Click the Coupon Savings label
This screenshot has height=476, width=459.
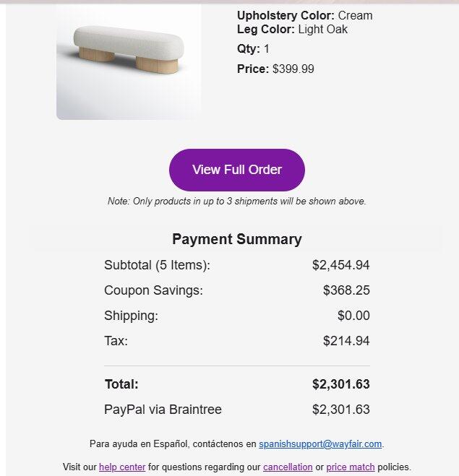[153, 290]
